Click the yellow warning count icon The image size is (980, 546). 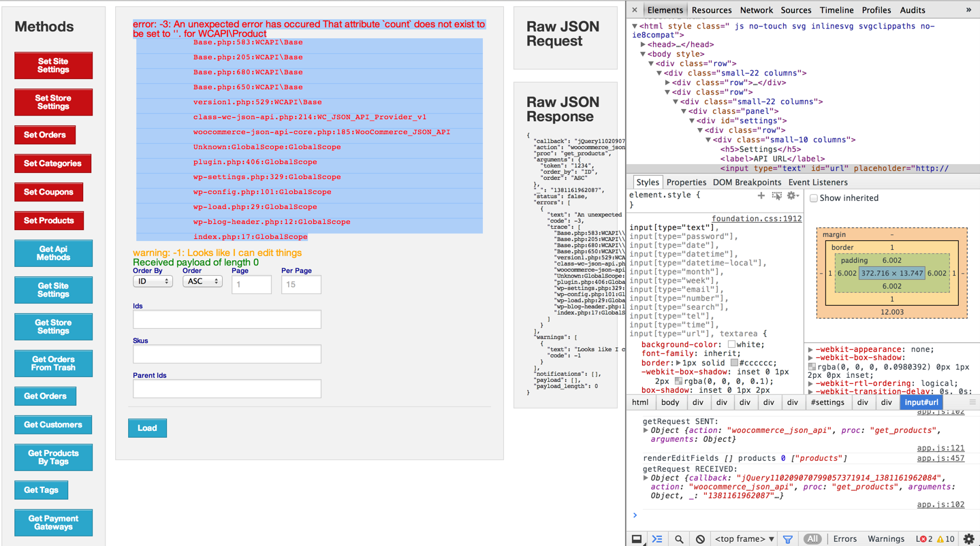pyautogui.click(x=941, y=539)
